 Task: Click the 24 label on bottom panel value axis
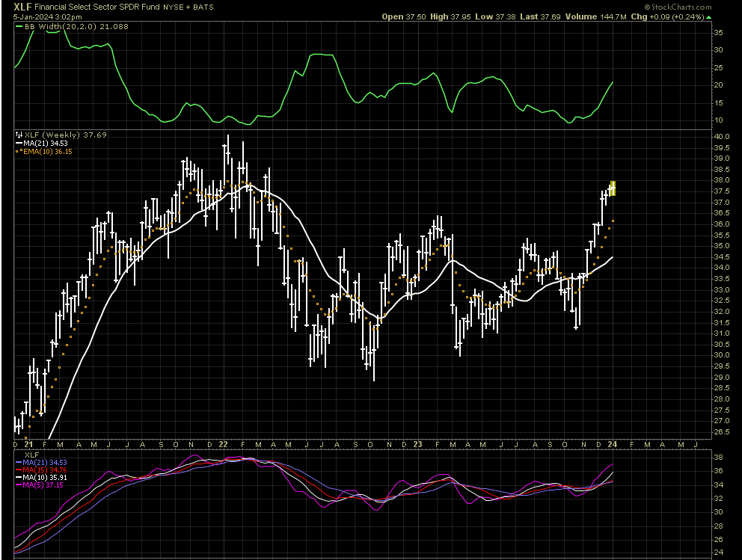(x=718, y=553)
